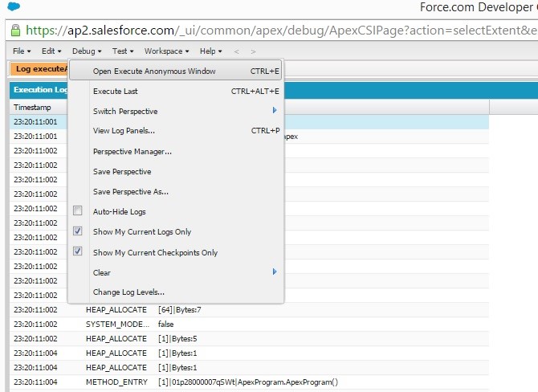Click Change Log Levels menu item

pos(128,292)
